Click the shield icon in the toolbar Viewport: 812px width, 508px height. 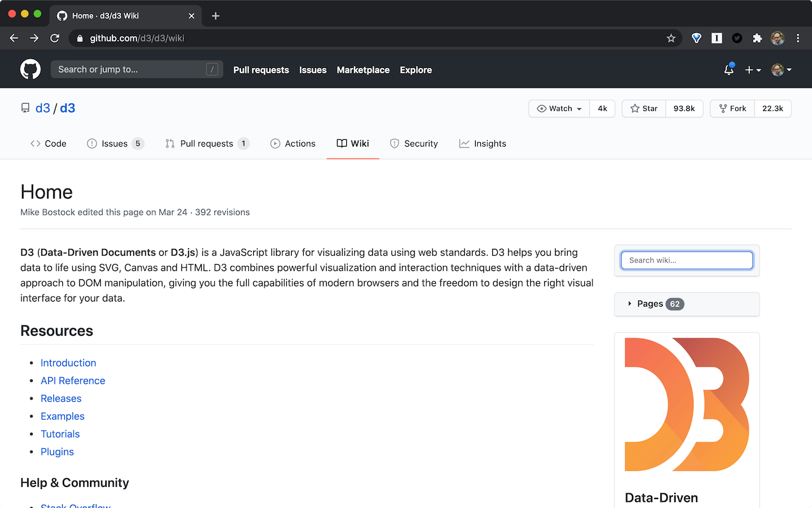[x=696, y=38]
